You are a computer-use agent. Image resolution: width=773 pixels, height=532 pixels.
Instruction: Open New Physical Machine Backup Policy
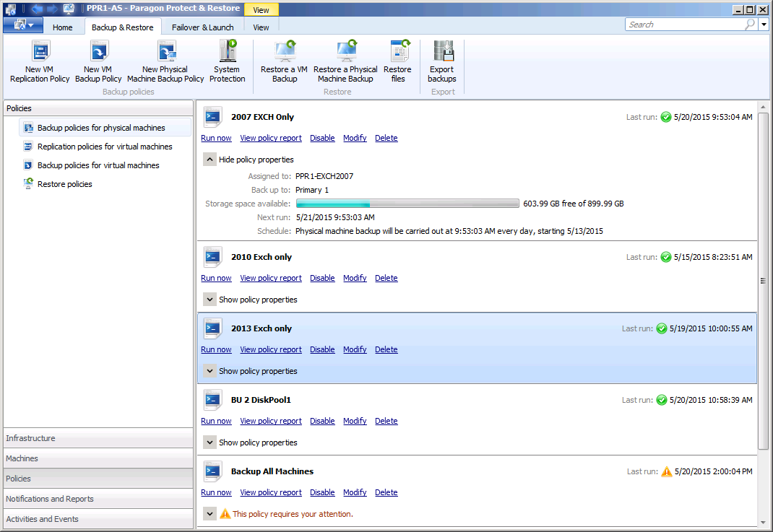click(165, 62)
